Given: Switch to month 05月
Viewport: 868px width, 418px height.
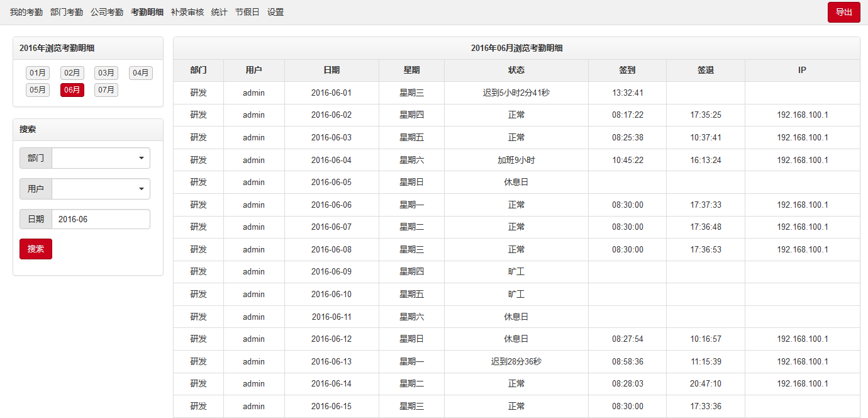Looking at the screenshot, I should (38, 90).
